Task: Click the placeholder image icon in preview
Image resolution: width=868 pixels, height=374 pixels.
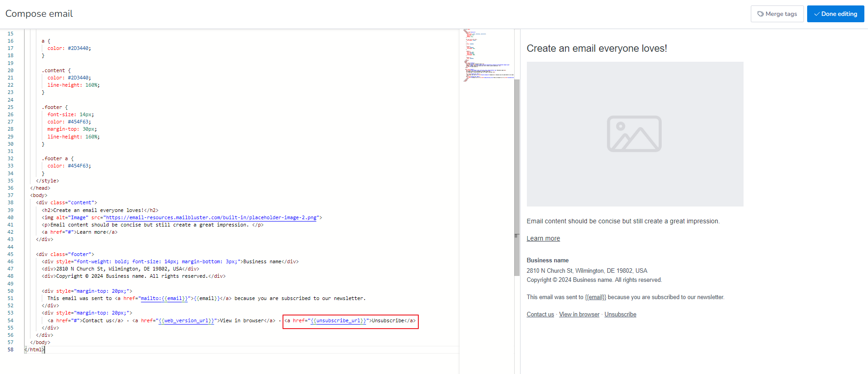Action: 634,134
